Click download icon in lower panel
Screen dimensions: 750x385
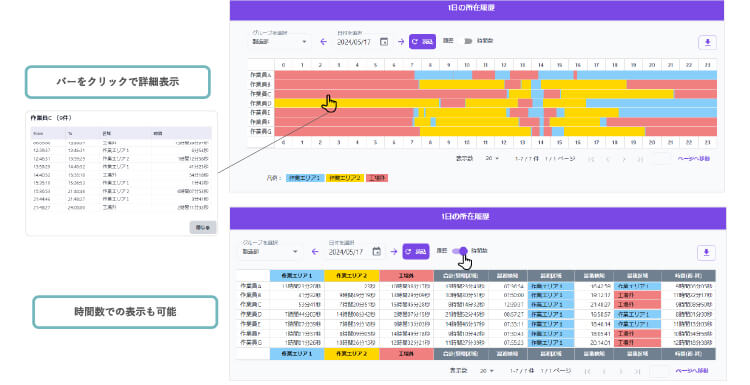pos(706,253)
